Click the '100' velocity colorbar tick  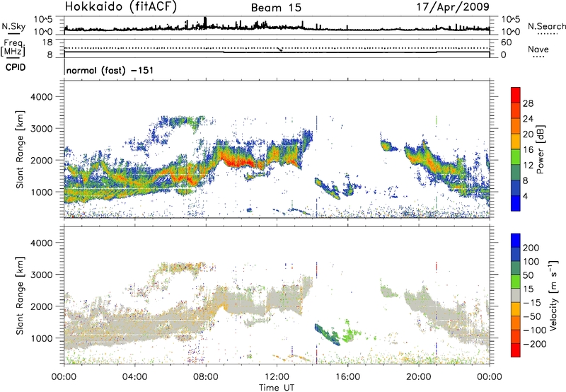531,262
